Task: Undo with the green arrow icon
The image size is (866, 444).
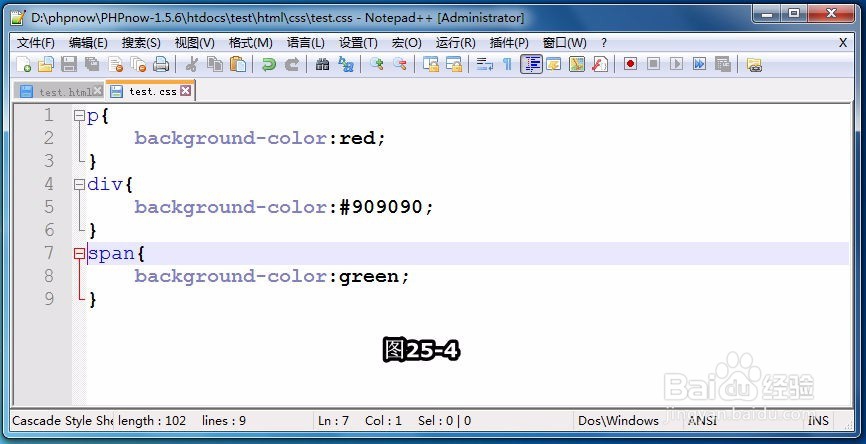Action: pos(268,65)
